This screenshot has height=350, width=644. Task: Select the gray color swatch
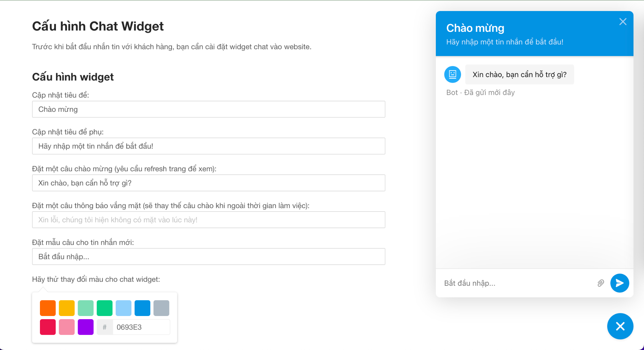(161, 308)
